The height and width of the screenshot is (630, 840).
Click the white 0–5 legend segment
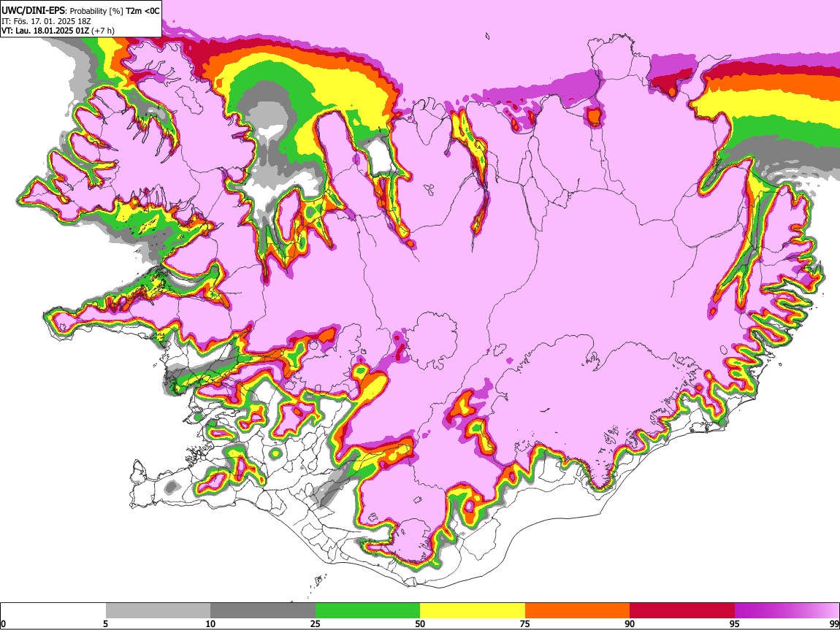point(53,610)
